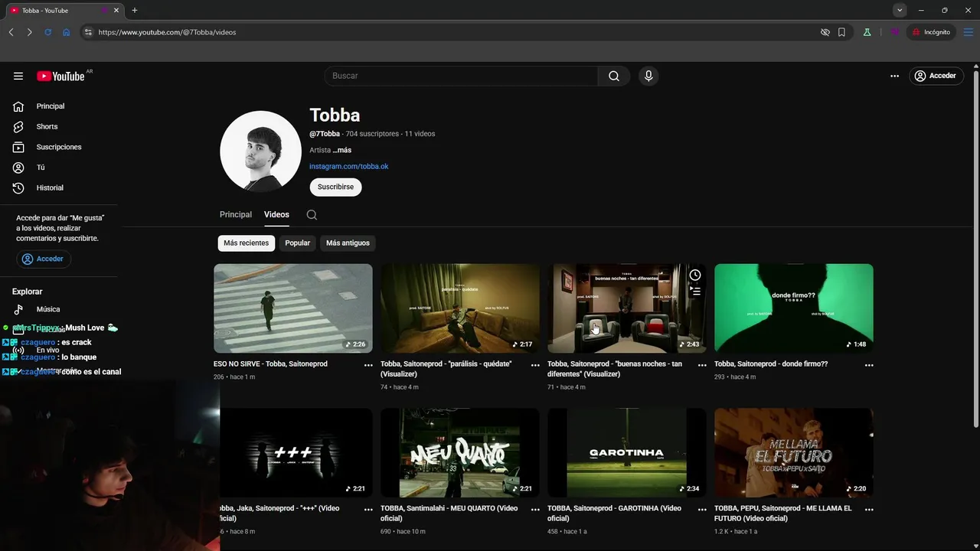Open donde firmo?? video title

(771, 364)
